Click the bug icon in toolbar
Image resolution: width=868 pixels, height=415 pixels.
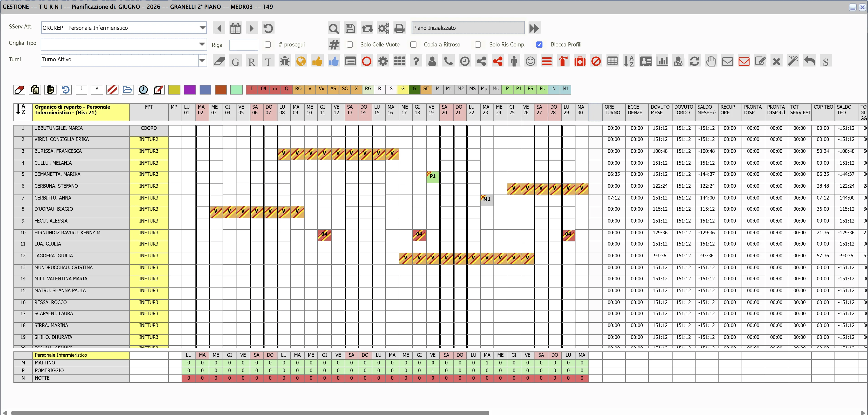click(x=285, y=61)
